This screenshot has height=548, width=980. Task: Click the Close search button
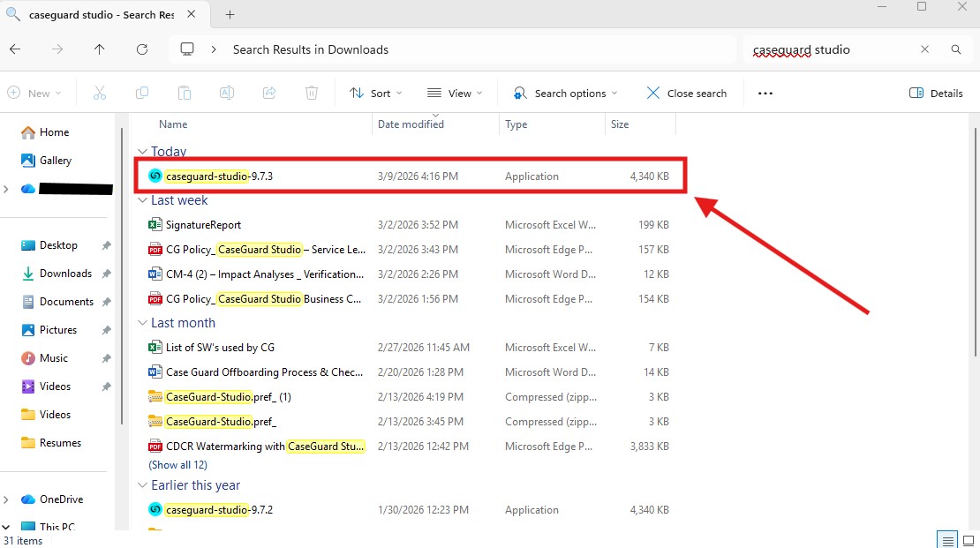[686, 93]
